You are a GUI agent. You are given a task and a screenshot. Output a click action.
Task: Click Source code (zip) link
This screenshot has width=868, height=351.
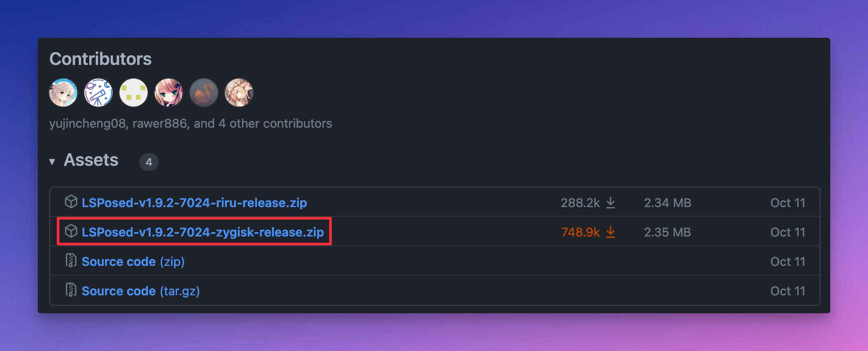pyautogui.click(x=133, y=261)
